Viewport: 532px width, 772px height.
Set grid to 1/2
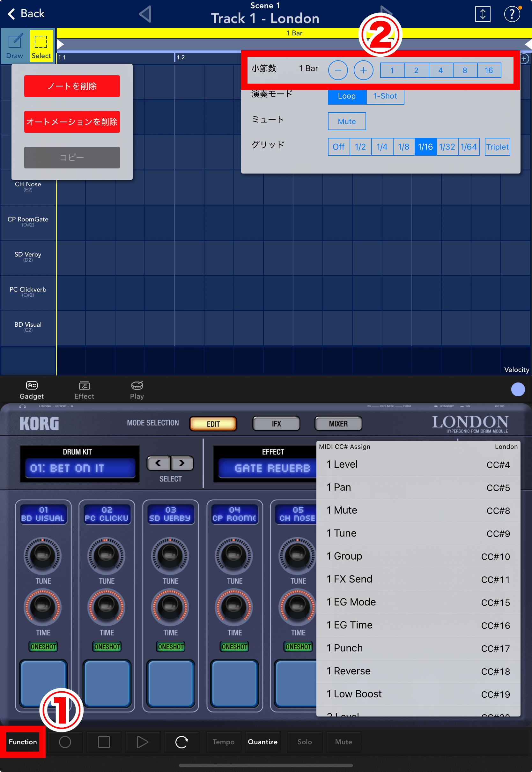pos(360,147)
